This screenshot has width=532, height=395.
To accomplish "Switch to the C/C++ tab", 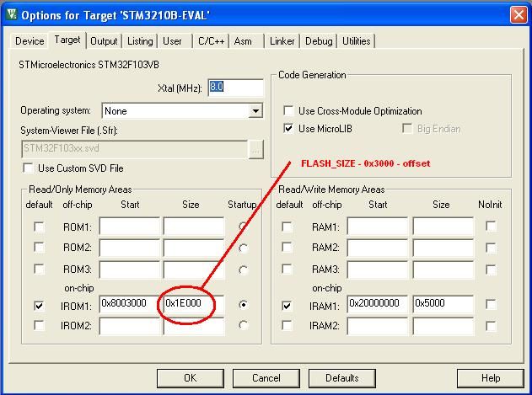I will (211, 41).
